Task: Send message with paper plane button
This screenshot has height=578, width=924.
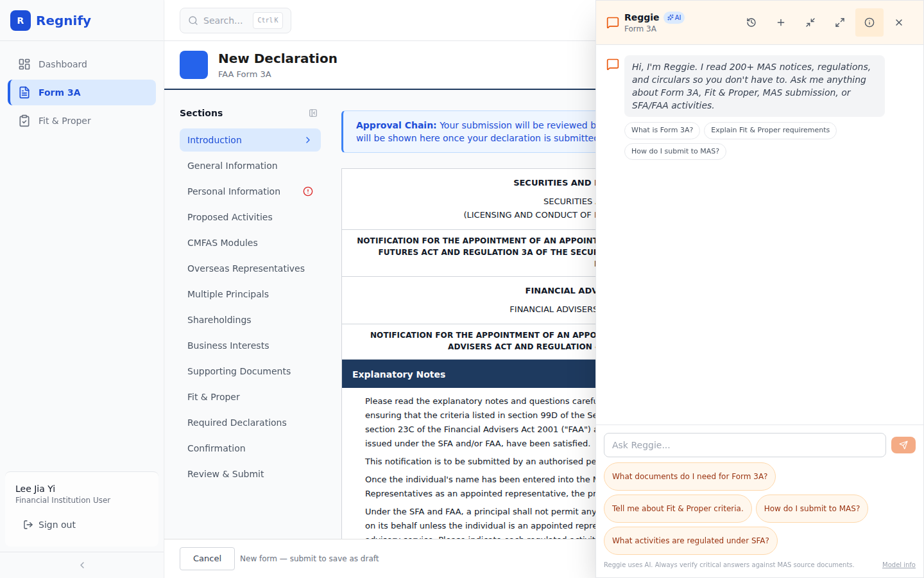Action: coord(903,445)
